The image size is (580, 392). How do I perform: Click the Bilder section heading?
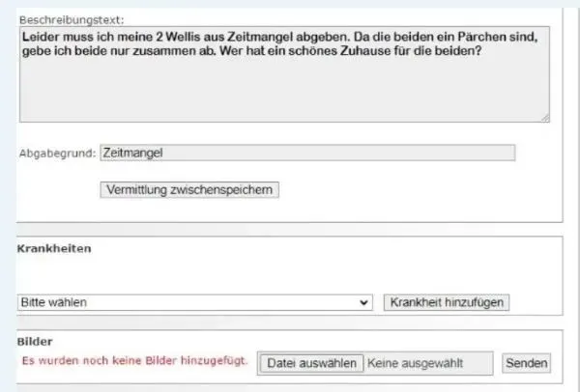coord(35,342)
